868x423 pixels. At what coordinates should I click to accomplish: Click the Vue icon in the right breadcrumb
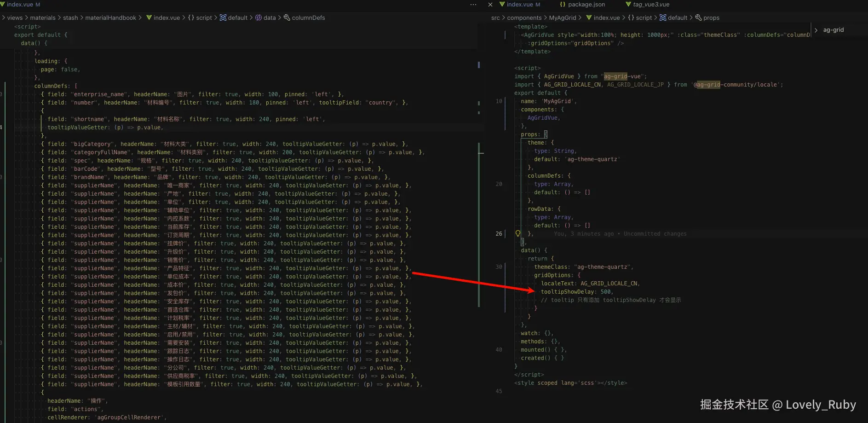pyautogui.click(x=589, y=17)
